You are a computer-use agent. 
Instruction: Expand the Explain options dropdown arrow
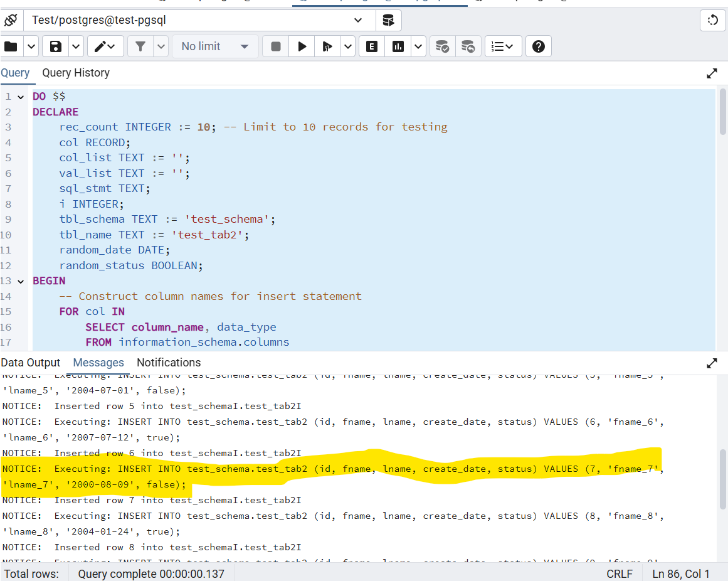tap(418, 46)
